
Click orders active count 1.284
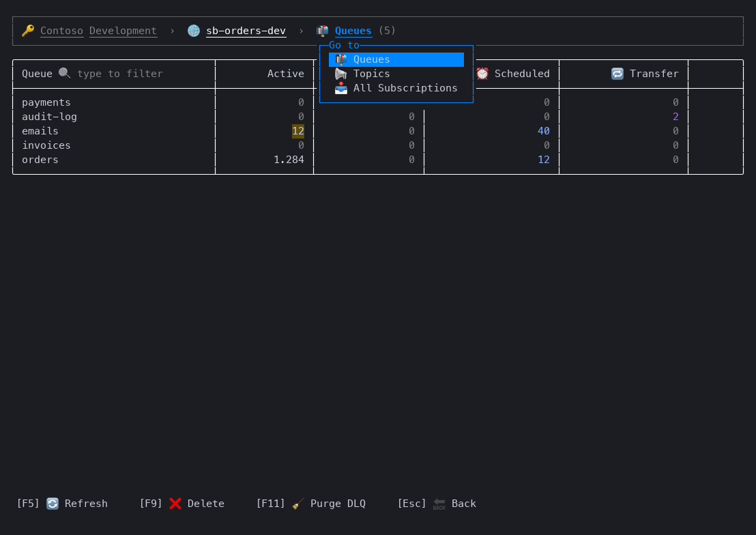289,160
